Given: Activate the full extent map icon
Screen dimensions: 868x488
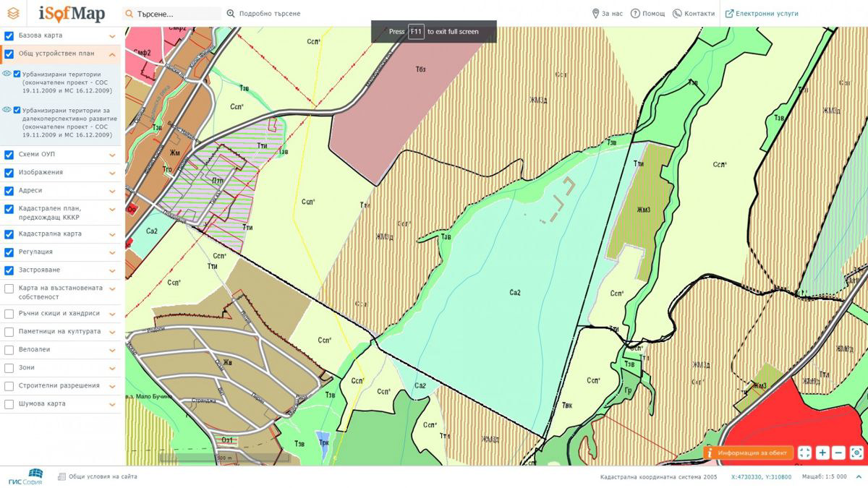Looking at the screenshot, I should 804,453.
